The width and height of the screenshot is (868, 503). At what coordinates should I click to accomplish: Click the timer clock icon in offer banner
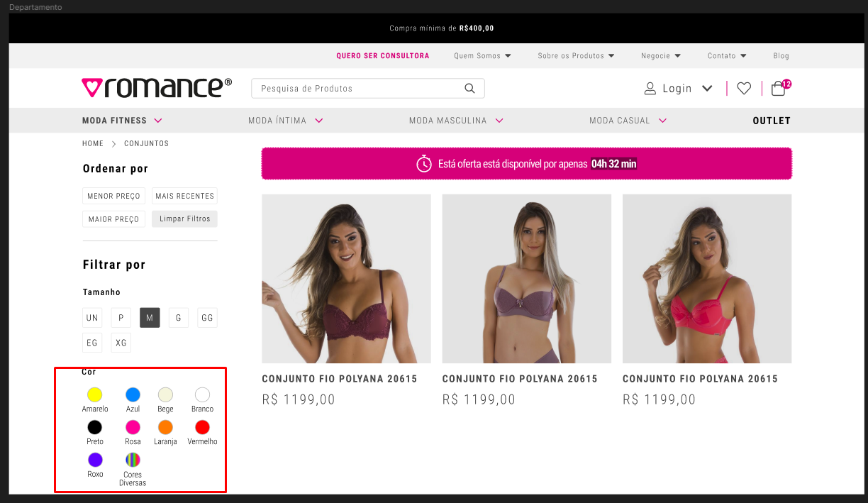[x=424, y=163]
